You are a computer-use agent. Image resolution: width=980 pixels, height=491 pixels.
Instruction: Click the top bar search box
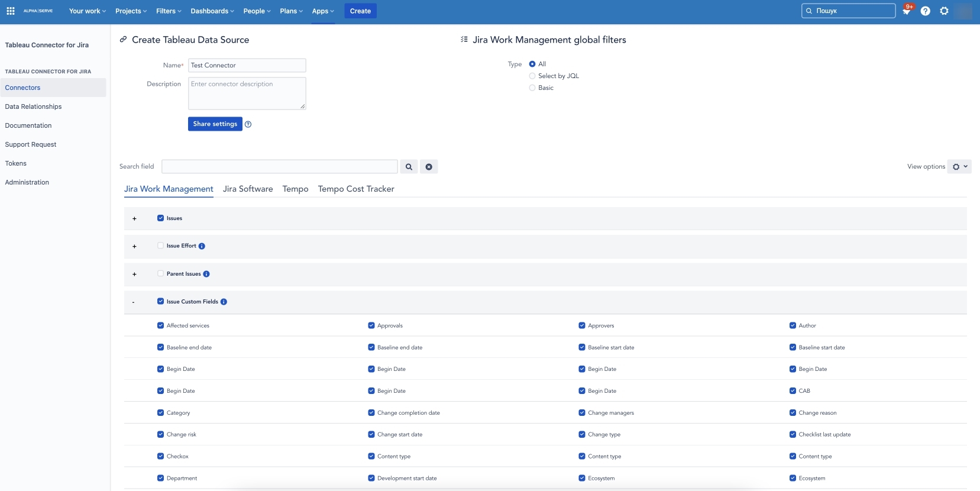[x=849, y=11]
